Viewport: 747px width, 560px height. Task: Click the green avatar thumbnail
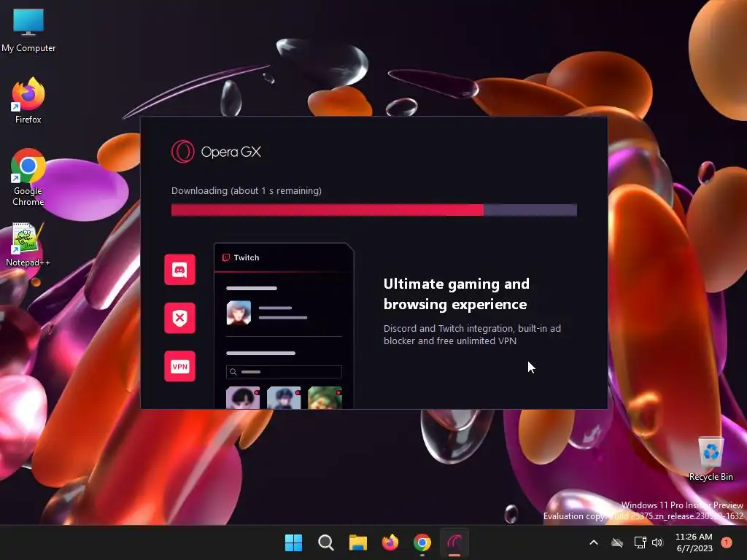coord(325,397)
